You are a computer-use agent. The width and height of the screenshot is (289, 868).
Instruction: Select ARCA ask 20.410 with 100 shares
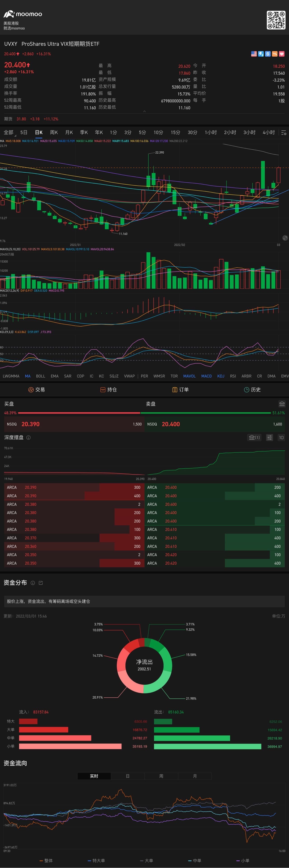coord(214,530)
